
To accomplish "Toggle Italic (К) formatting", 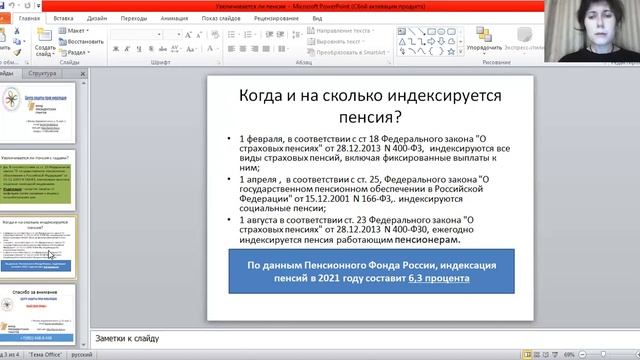I will click(127, 49).
